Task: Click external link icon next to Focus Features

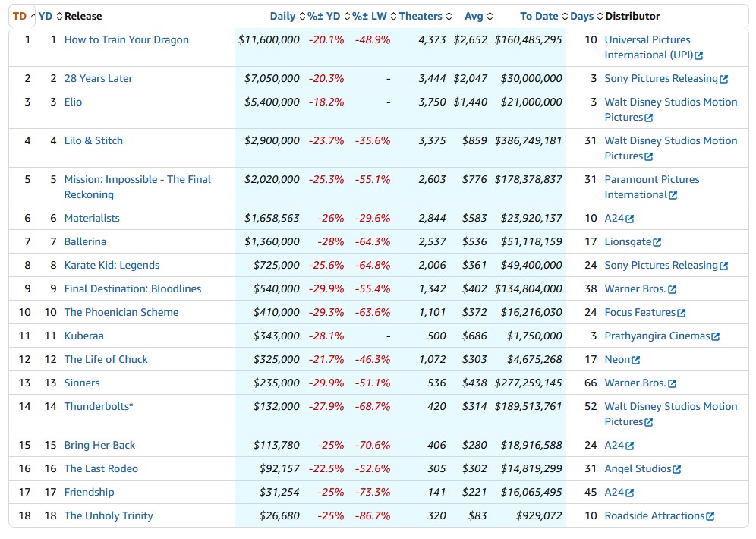Action: pos(682,313)
